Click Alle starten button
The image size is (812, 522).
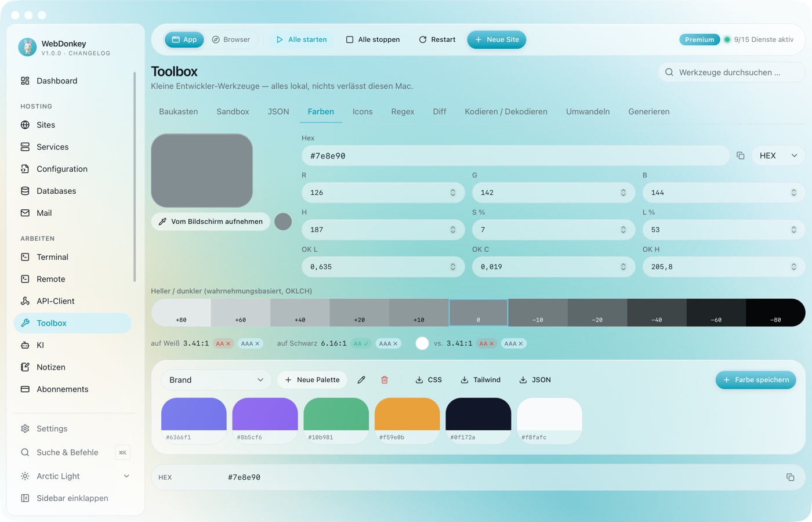coord(301,39)
